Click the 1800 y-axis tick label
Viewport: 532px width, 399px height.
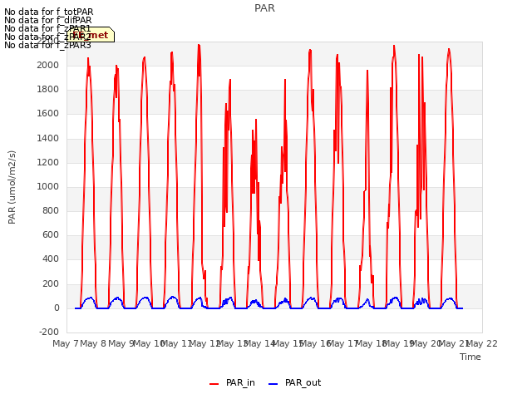(x=48, y=90)
